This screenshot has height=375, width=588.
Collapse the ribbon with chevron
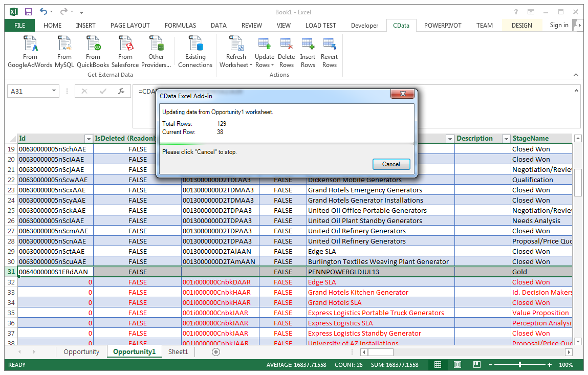pyautogui.click(x=576, y=75)
